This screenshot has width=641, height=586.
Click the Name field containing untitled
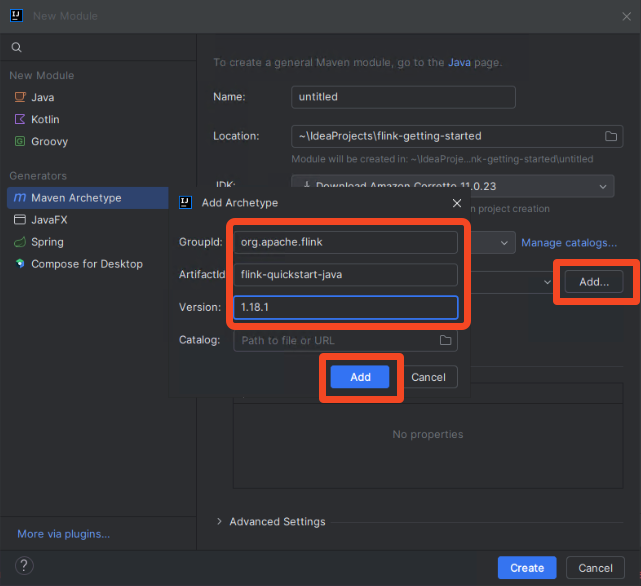tap(403, 97)
